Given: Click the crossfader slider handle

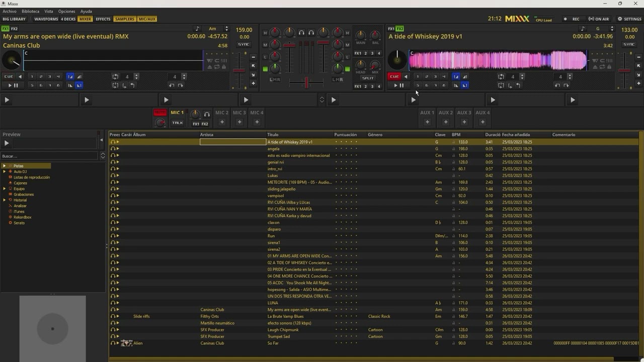Looking at the screenshot, I should coord(306,82).
